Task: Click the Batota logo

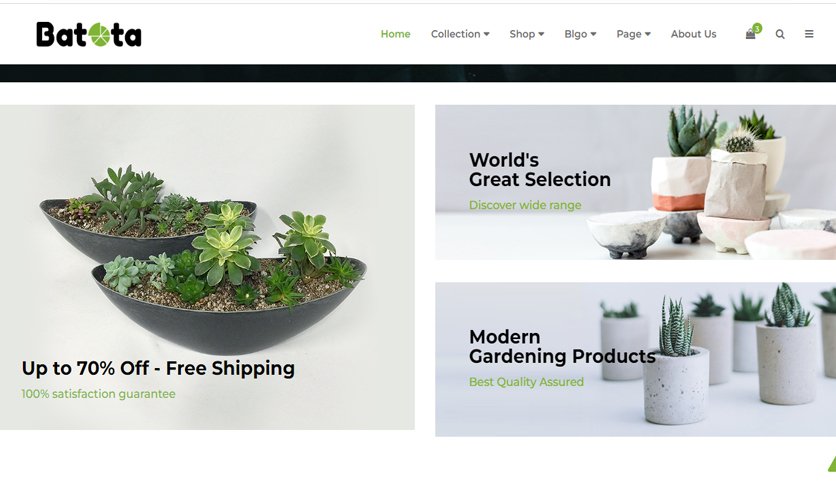Action: click(89, 35)
